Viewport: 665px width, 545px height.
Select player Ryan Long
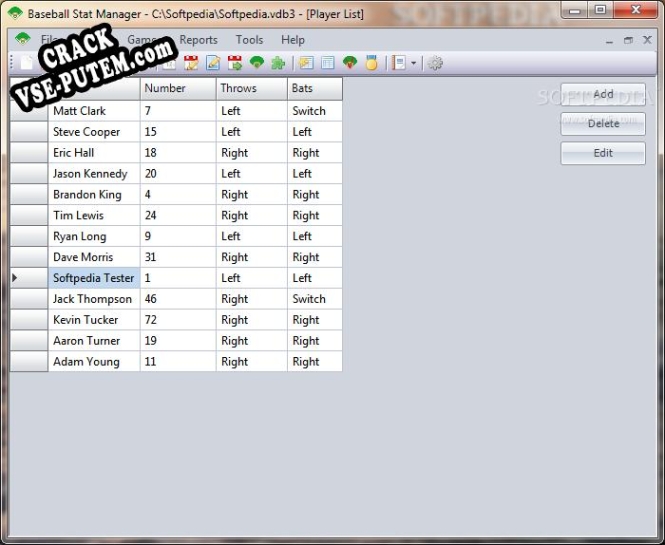click(x=94, y=236)
